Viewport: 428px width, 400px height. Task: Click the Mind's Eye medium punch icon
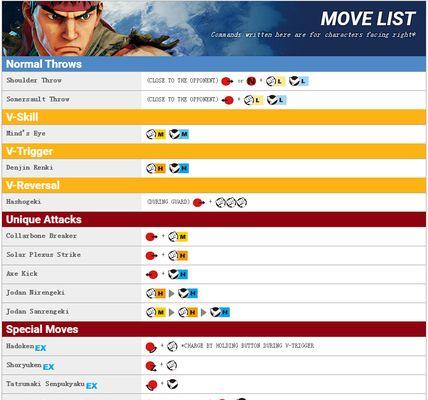tap(156, 134)
